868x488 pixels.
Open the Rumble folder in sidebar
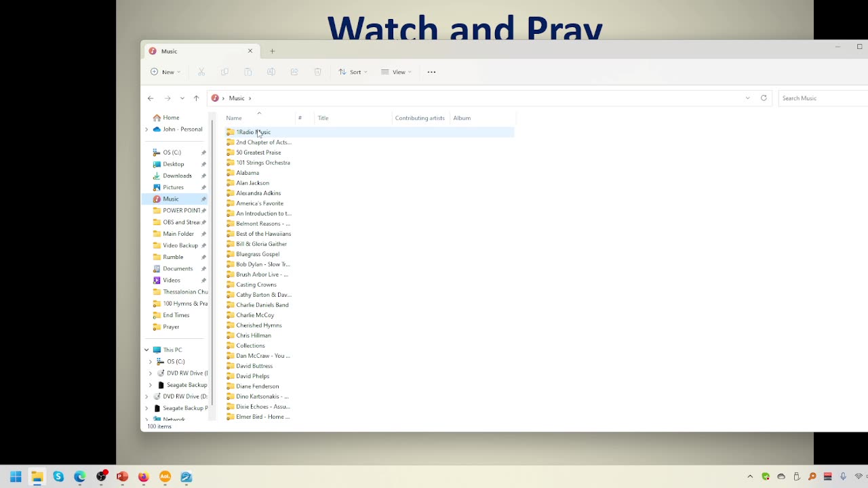click(x=173, y=258)
